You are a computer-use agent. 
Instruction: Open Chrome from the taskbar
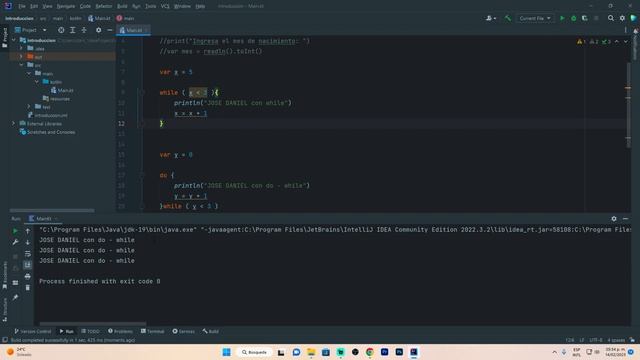coord(370,352)
